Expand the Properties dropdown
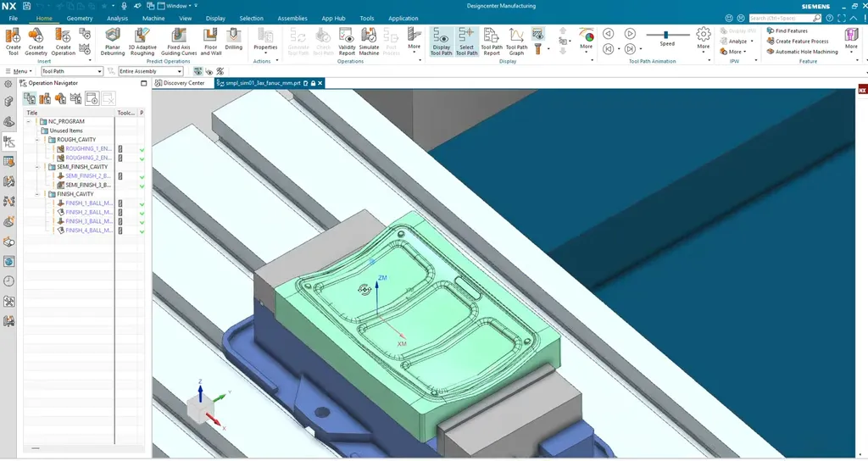Image resolution: width=868 pixels, height=461 pixels. (x=265, y=53)
